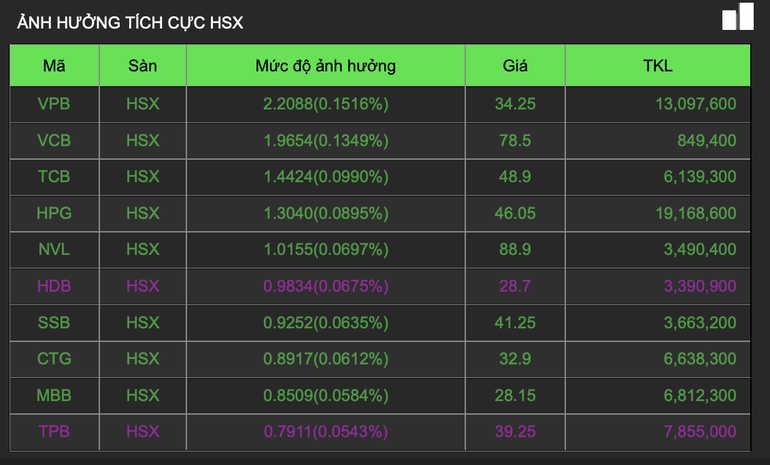Sort by Mức độ ảnh hưởng header
This screenshot has height=465, width=770.
(x=325, y=66)
